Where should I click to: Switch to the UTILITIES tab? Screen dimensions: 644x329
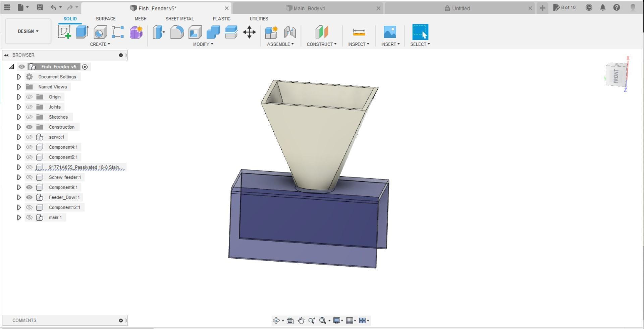259,19
